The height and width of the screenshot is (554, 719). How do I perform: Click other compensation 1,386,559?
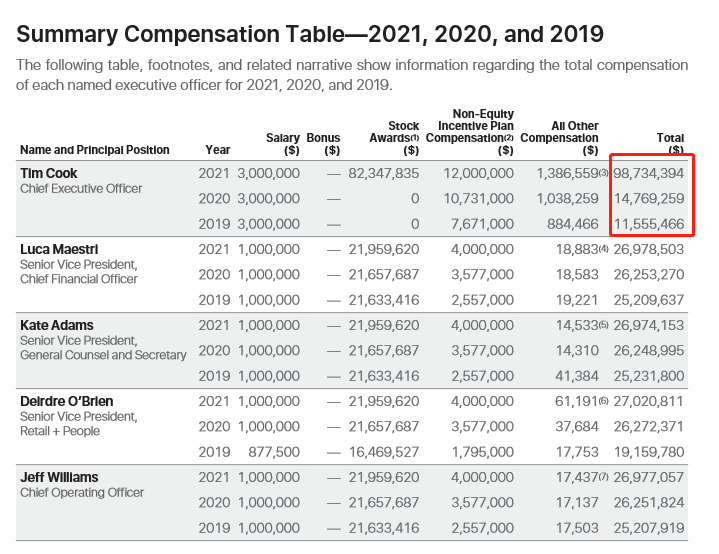(567, 173)
